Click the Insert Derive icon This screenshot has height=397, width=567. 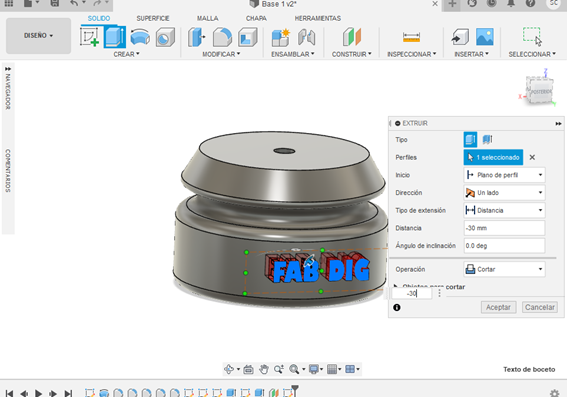pyautogui.click(x=460, y=37)
